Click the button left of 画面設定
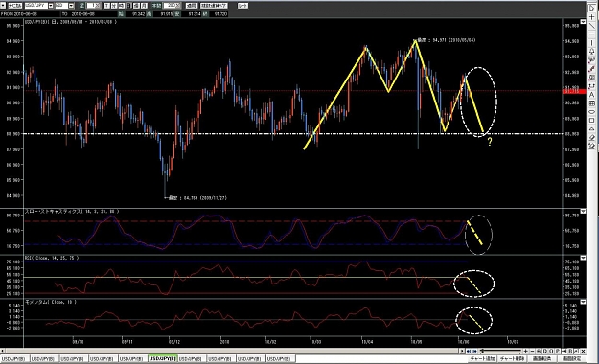 click(x=542, y=359)
